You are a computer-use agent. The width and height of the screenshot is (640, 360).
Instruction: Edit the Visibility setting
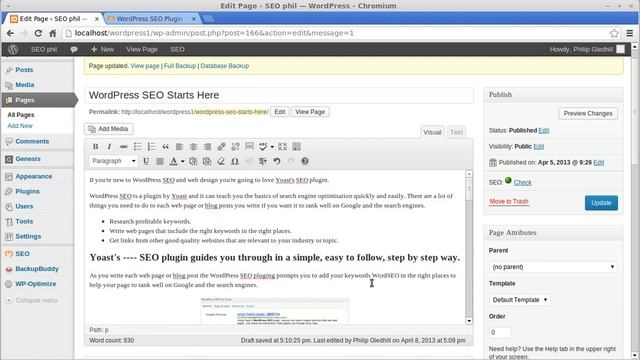tap(538, 147)
